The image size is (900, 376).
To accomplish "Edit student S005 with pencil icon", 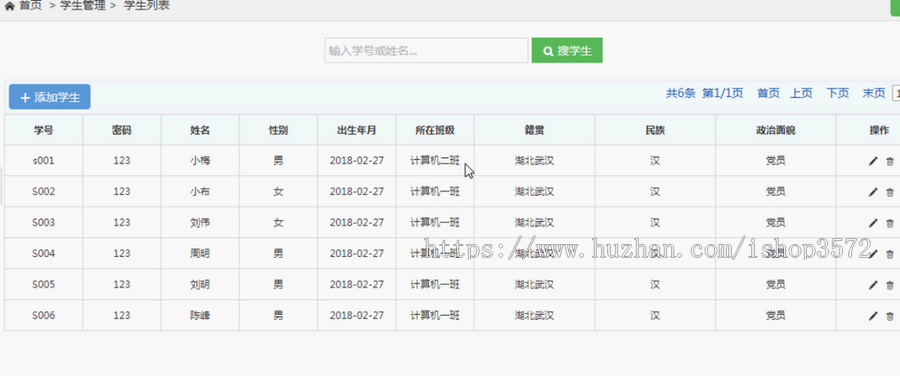I will tap(873, 285).
